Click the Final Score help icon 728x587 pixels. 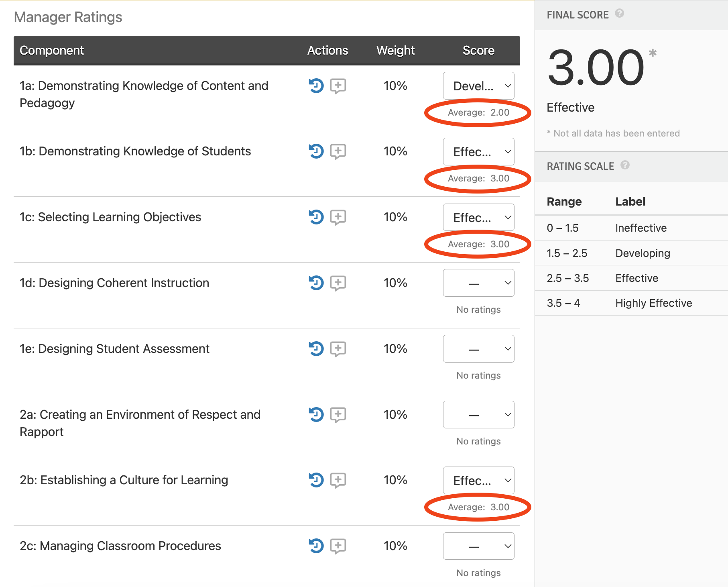pyautogui.click(x=620, y=13)
